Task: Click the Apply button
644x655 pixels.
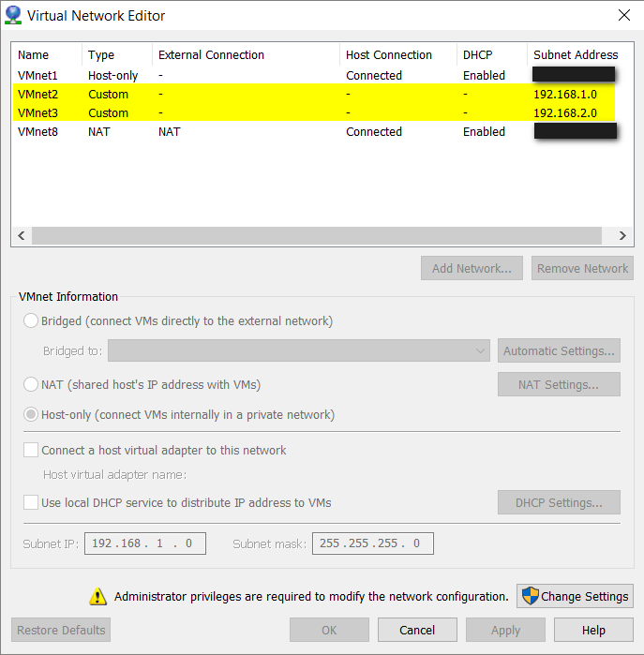Action: 505,630
